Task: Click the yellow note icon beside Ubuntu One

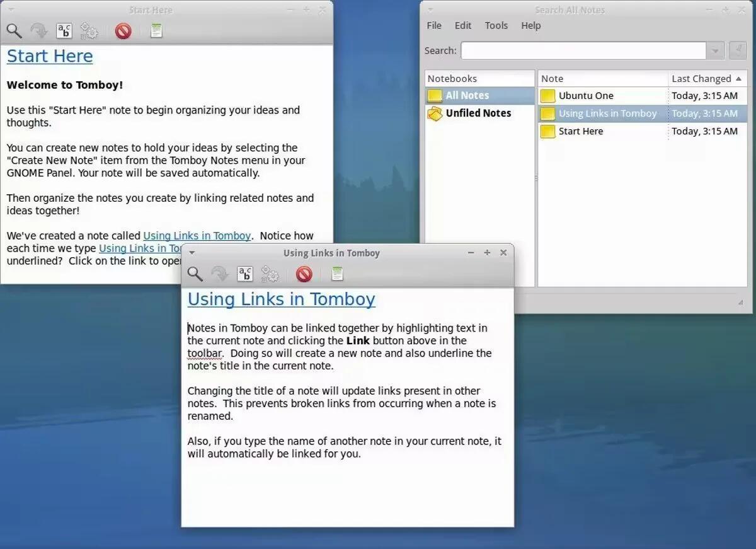Action: click(548, 96)
